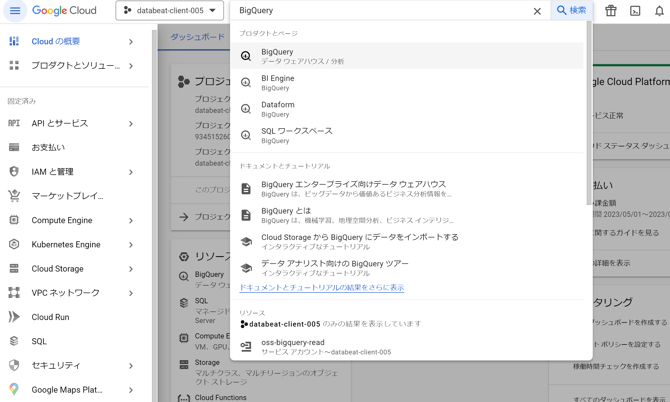Click the search dropdown scrollbar
The width and height of the screenshot is (670, 402).
(x=589, y=113)
